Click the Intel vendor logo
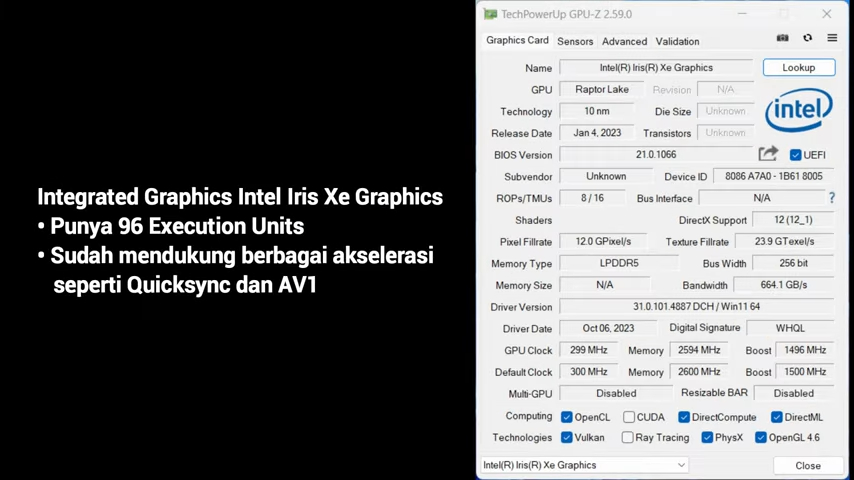This screenshot has width=854, height=480. [798, 110]
